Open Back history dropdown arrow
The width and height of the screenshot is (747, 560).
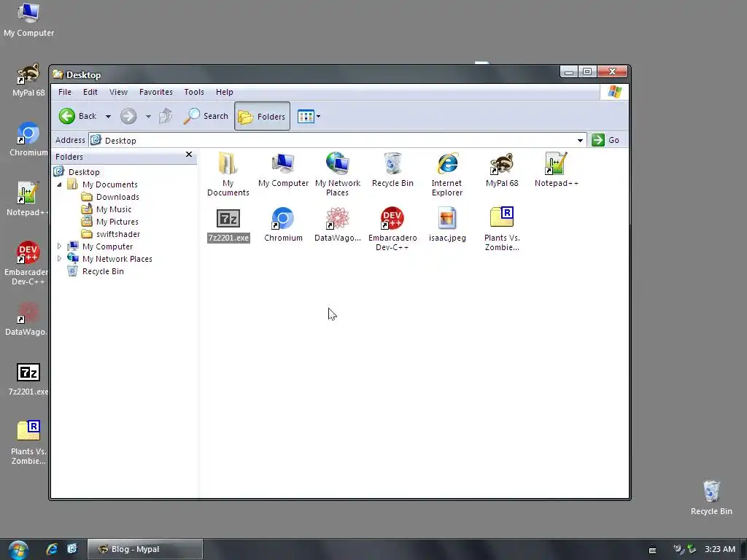108,116
